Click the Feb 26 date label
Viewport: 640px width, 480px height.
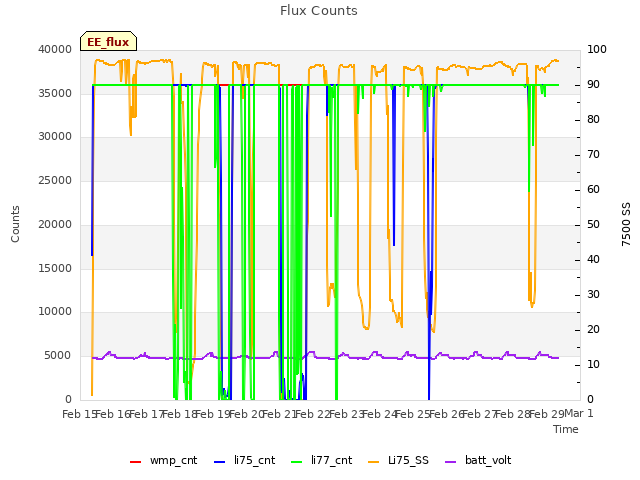point(447,414)
